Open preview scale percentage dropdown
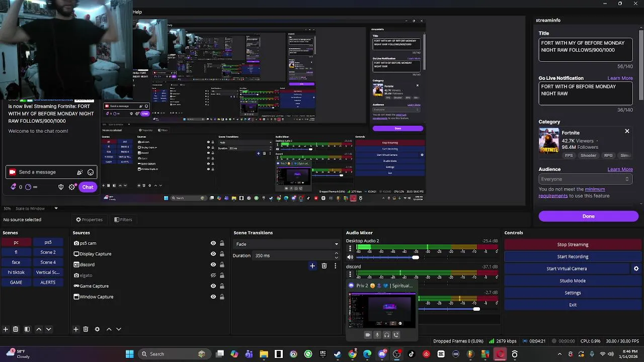 click(56, 209)
